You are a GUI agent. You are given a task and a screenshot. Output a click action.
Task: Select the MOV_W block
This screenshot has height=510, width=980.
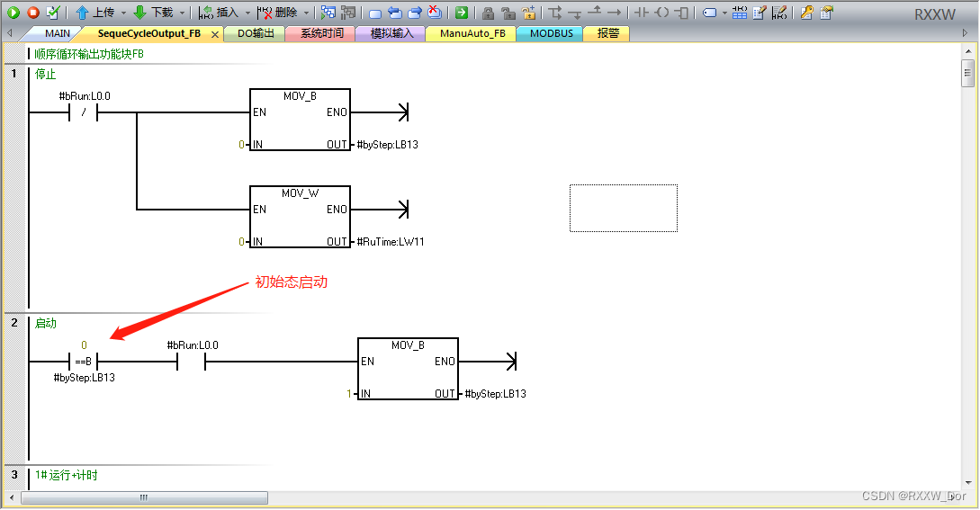300,216
